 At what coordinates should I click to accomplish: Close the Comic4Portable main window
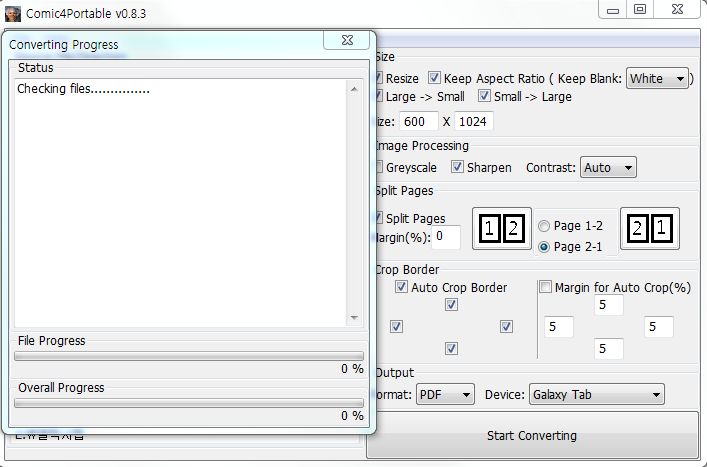(x=677, y=10)
